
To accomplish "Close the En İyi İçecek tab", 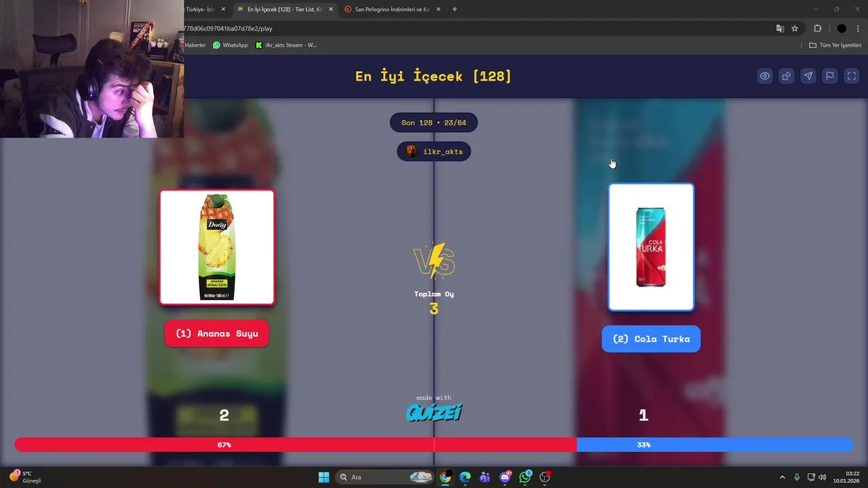I will 331,9.
